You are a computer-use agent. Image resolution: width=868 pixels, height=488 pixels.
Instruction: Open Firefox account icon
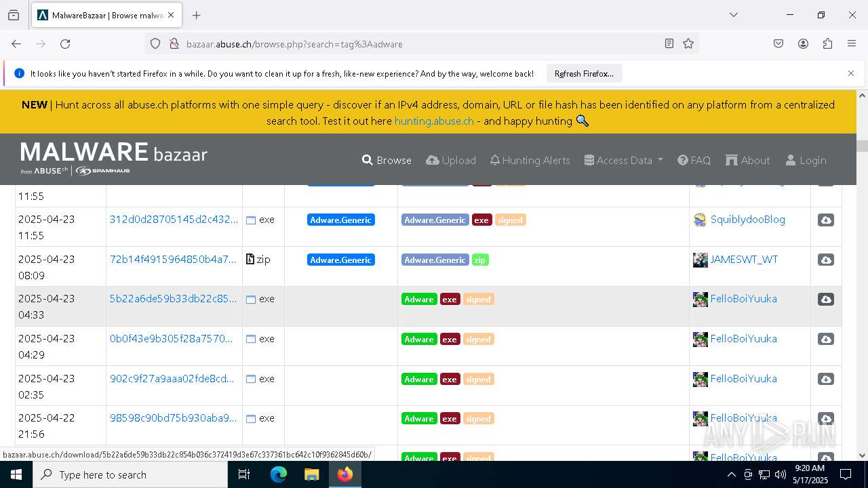point(803,43)
